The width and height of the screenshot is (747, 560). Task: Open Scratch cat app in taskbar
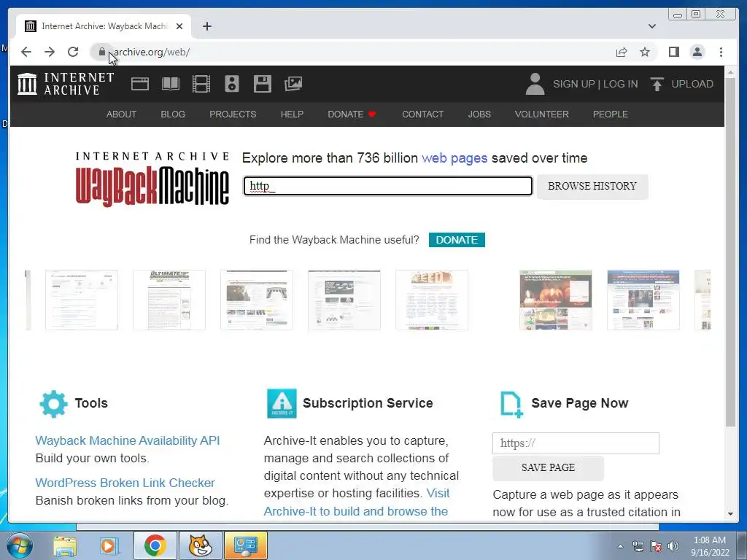[200, 545]
